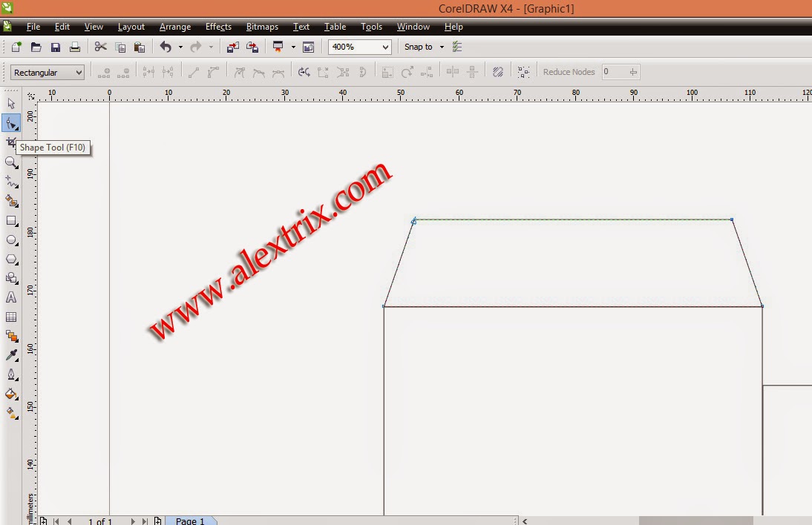Click Join two nodes button
Viewport: 812px width, 525px height.
[148, 73]
